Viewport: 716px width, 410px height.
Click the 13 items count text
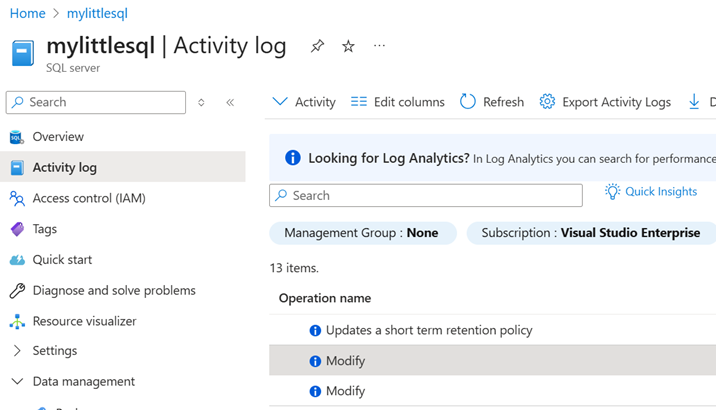click(x=294, y=268)
